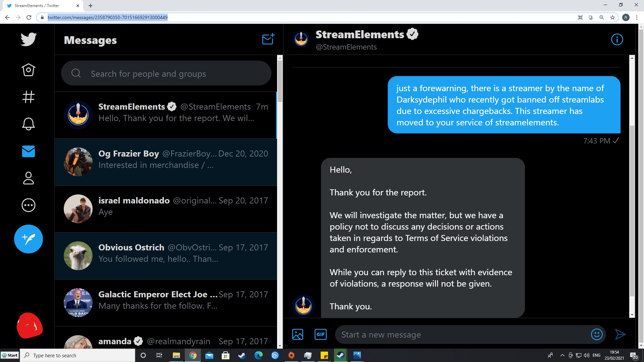Click StreamElements avatar in conversation header
The height and width of the screenshot is (362, 644).
301,39
